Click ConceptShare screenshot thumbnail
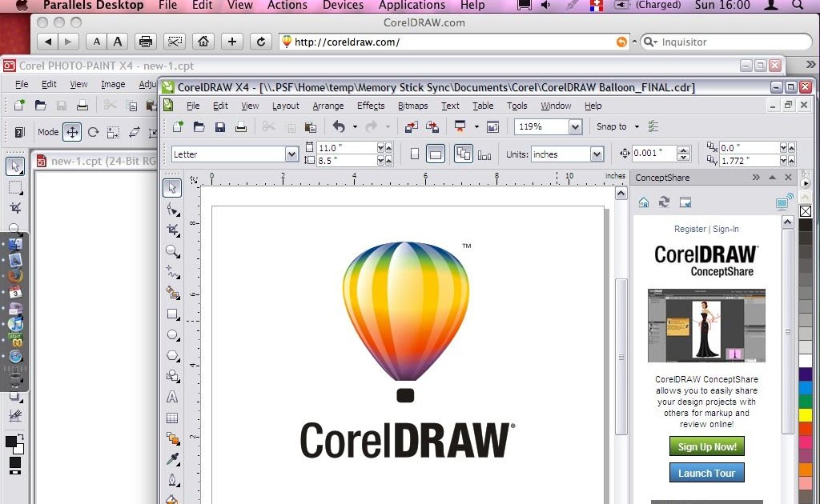 click(x=706, y=326)
